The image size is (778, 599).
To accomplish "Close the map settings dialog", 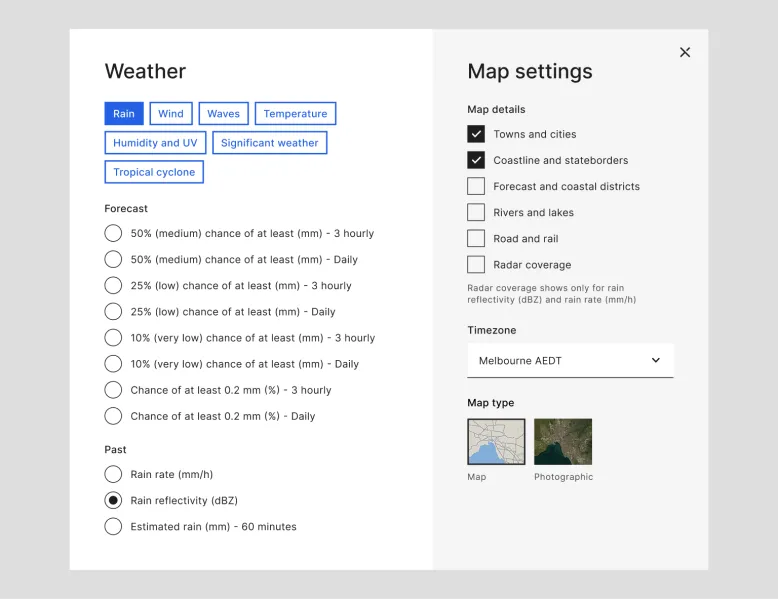I will coord(685,52).
